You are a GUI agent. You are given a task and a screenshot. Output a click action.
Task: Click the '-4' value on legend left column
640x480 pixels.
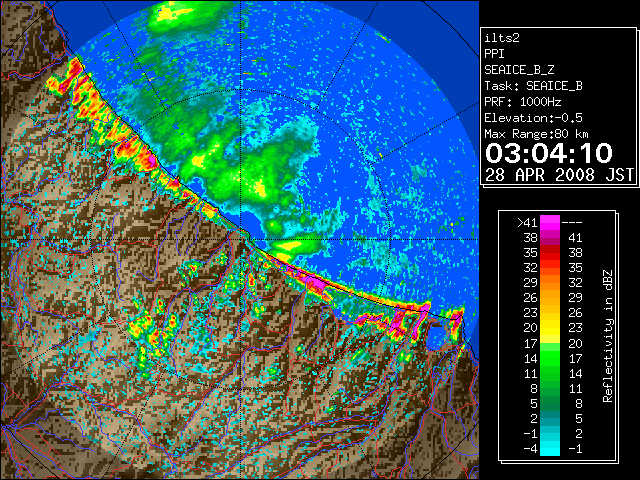tap(530, 449)
